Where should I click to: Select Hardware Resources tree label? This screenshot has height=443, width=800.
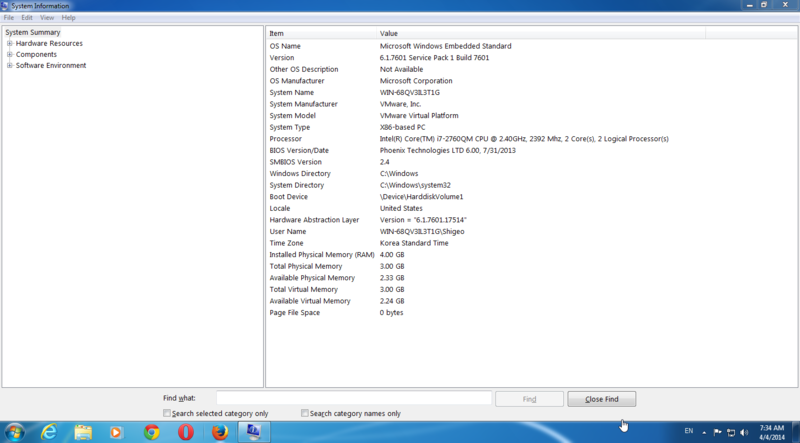pos(49,43)
